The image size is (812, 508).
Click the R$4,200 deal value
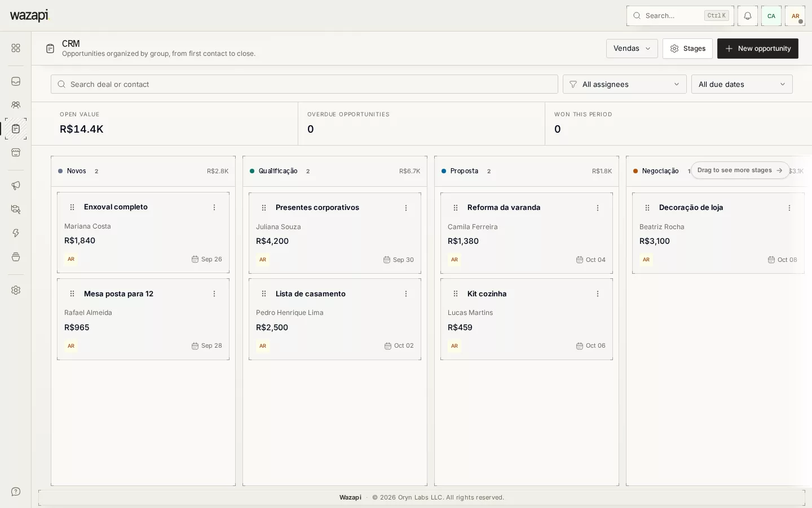tap(272, 241)
